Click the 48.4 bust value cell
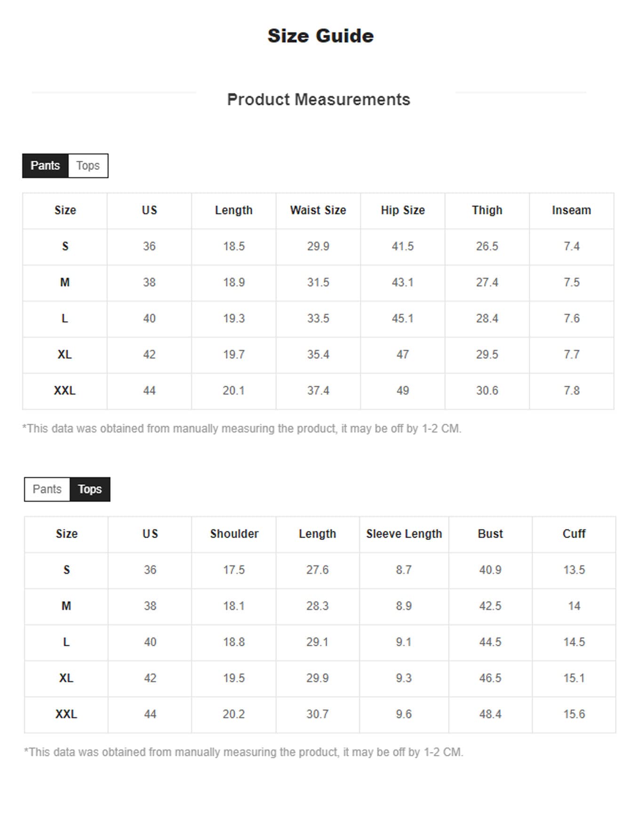Screen dimensions: 631x840 (x=490, y=714)
